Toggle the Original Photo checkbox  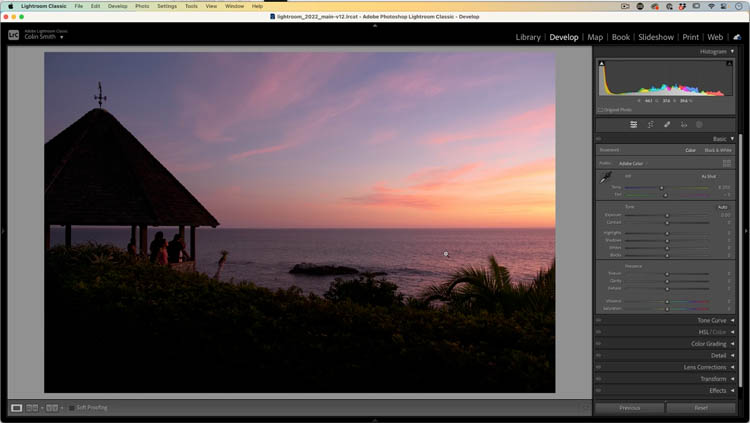click(x=601, y=109)
